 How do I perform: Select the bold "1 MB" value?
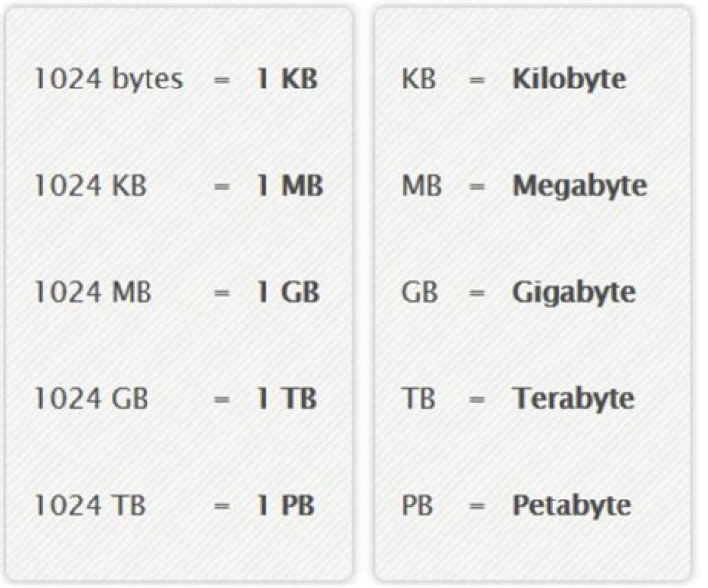pyautogui.click(x=289, y=186)
